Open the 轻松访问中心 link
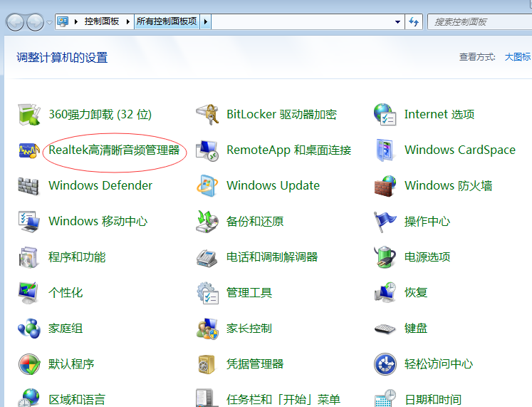The image size is (532, 407). pyautogui.click(x=439, y=364)
